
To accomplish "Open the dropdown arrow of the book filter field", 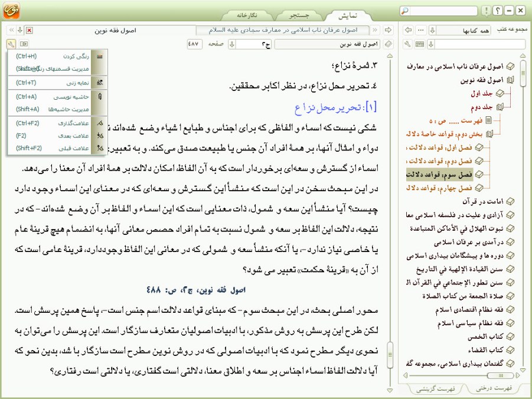I will (431, 44).
